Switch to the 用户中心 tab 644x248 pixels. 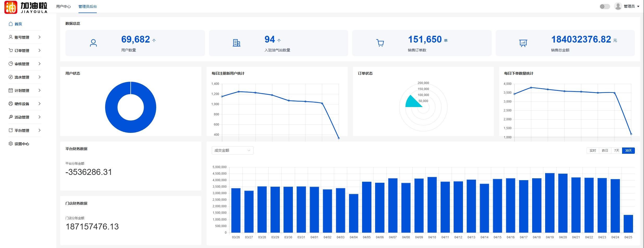click(63, 7)
